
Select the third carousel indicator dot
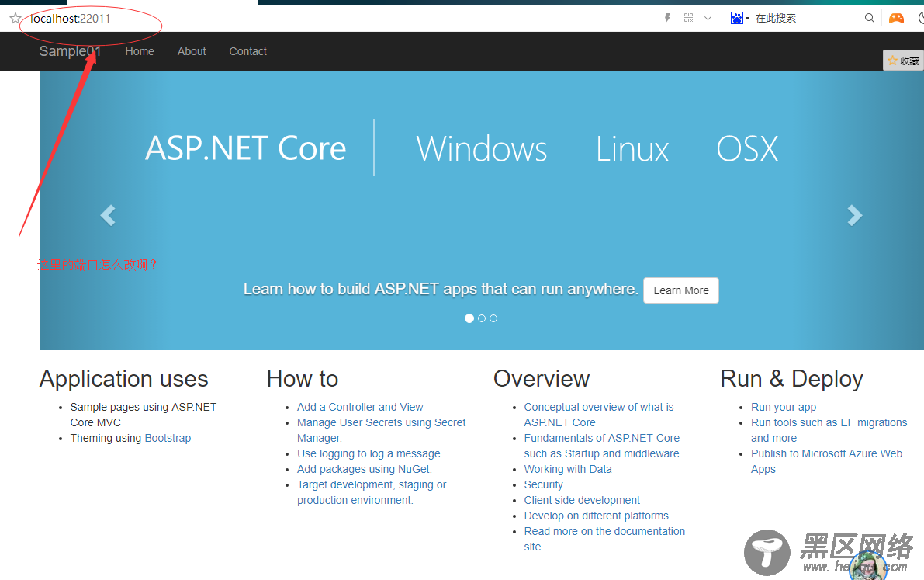pyautogui.click(x=493, y=318)
